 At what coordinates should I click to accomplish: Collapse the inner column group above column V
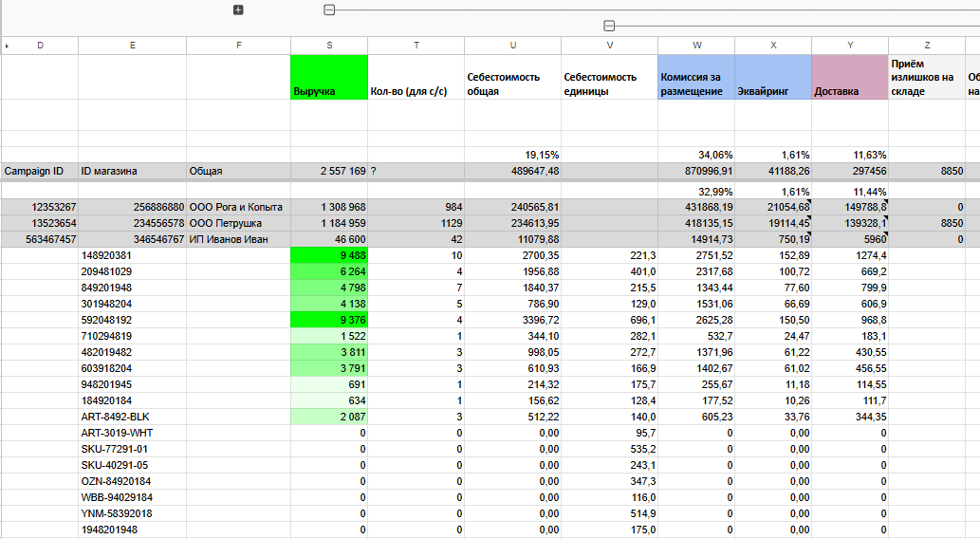609,26
